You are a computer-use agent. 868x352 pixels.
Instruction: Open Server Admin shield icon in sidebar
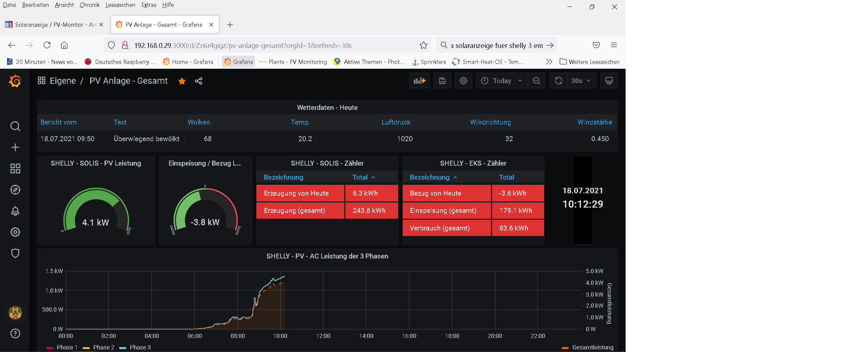(15, 253)
